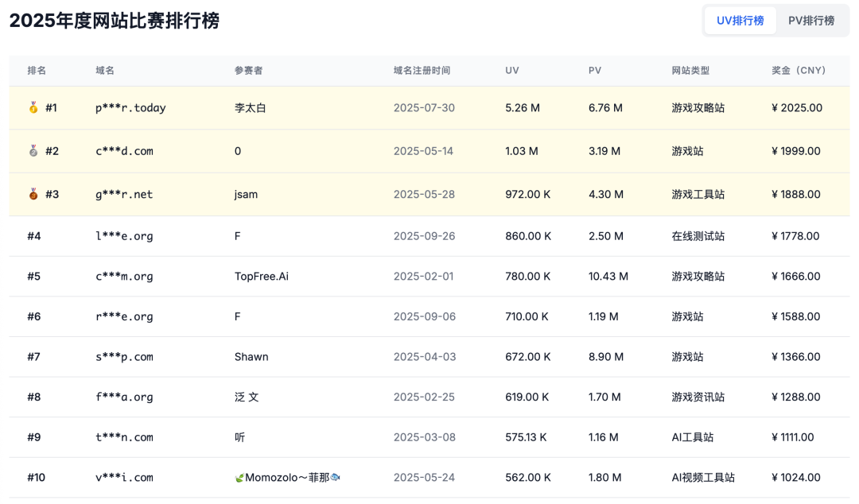Click the UV column header
This screenshot has width=859, height=504.
point(511,70)
